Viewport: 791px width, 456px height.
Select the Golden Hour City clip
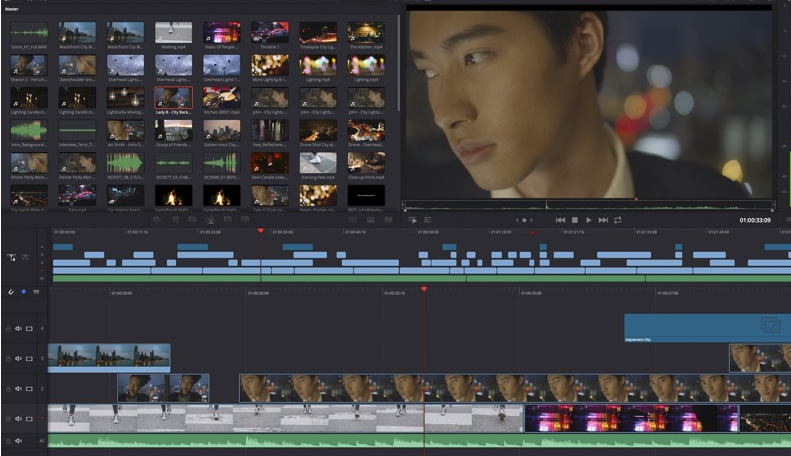coord(221,130)
